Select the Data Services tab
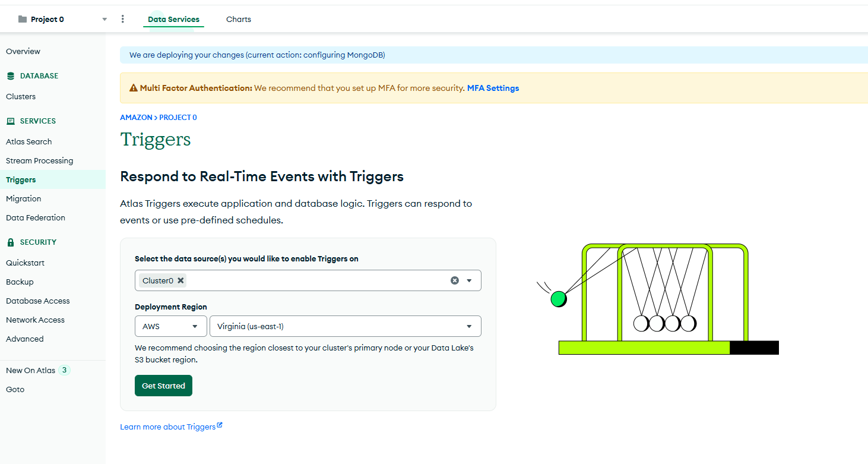 (x=173, y=19)
